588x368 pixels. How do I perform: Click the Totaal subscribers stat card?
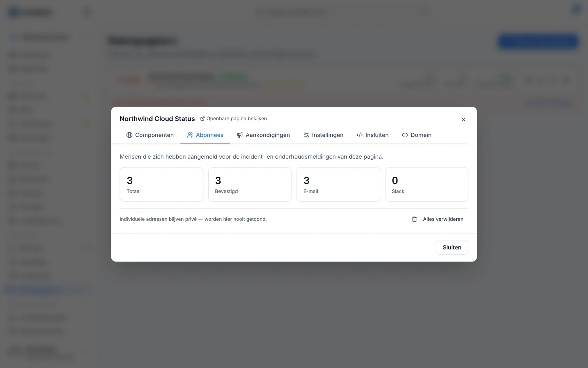click(161, 184)
